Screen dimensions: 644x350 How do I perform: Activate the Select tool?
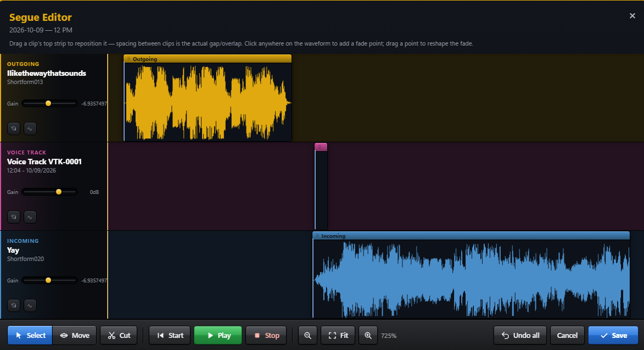click(30, 335)
